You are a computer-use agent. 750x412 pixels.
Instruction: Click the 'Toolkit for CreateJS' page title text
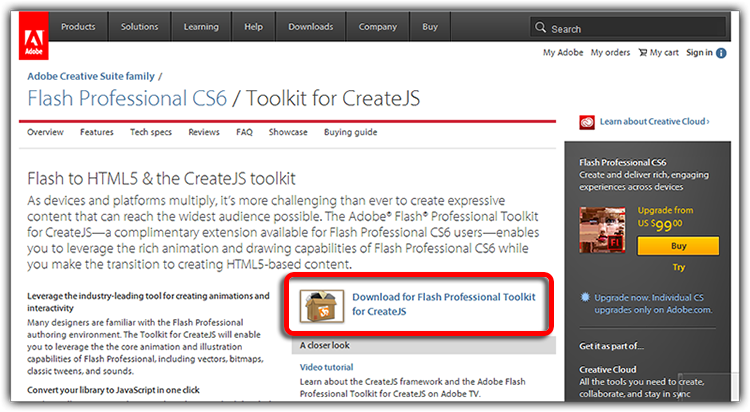point(333,99)
